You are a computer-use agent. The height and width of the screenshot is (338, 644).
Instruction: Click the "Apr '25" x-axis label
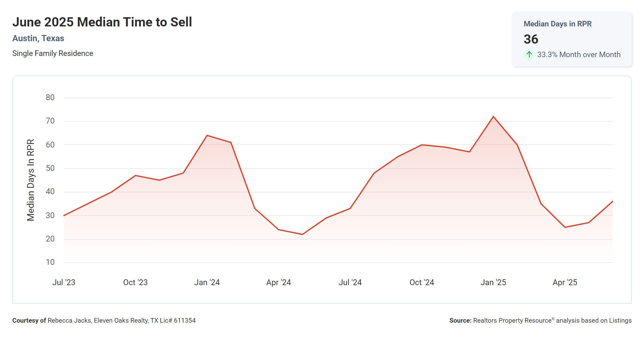565,282
